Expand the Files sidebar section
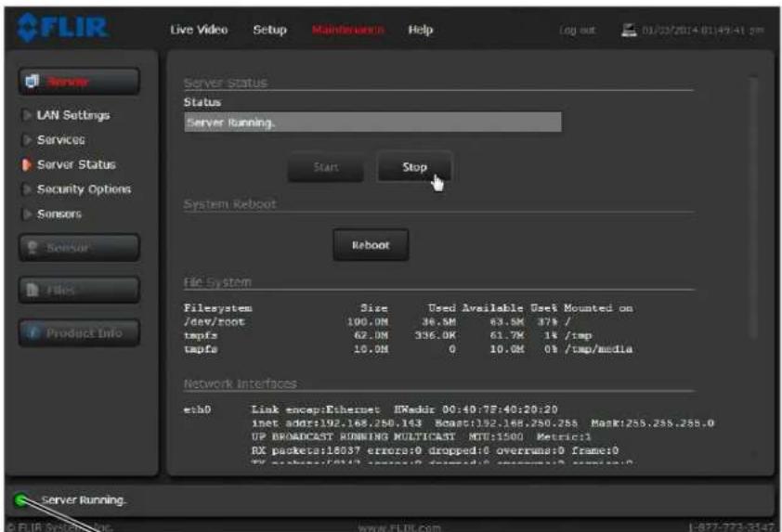782x532 pixels. (79, 290)
